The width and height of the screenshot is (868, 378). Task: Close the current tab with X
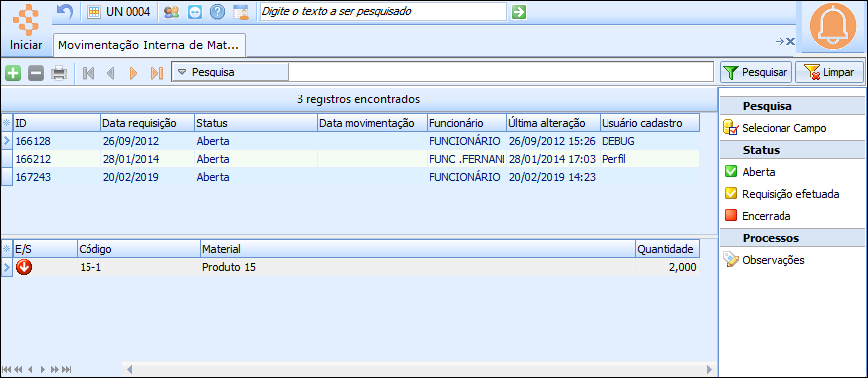pos(791,41)
